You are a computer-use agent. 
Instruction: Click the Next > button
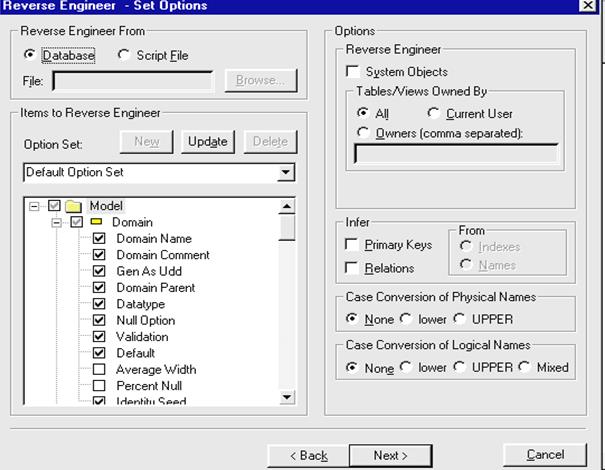(390, 456)
